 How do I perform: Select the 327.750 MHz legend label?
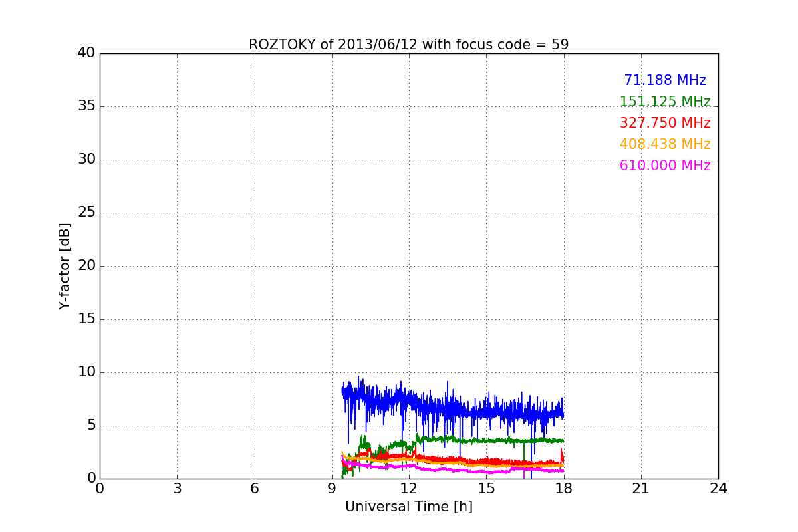click(x=665, y=123)
